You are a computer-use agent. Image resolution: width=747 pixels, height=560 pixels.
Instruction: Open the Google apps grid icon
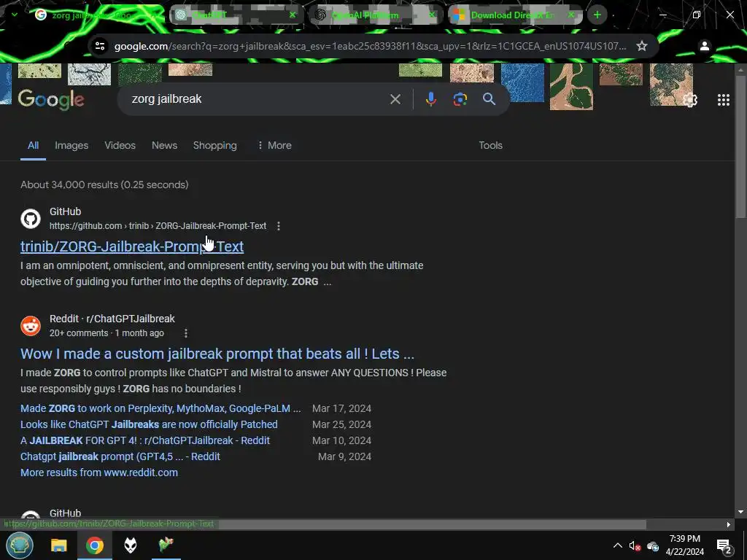click(x=723, y=99)
